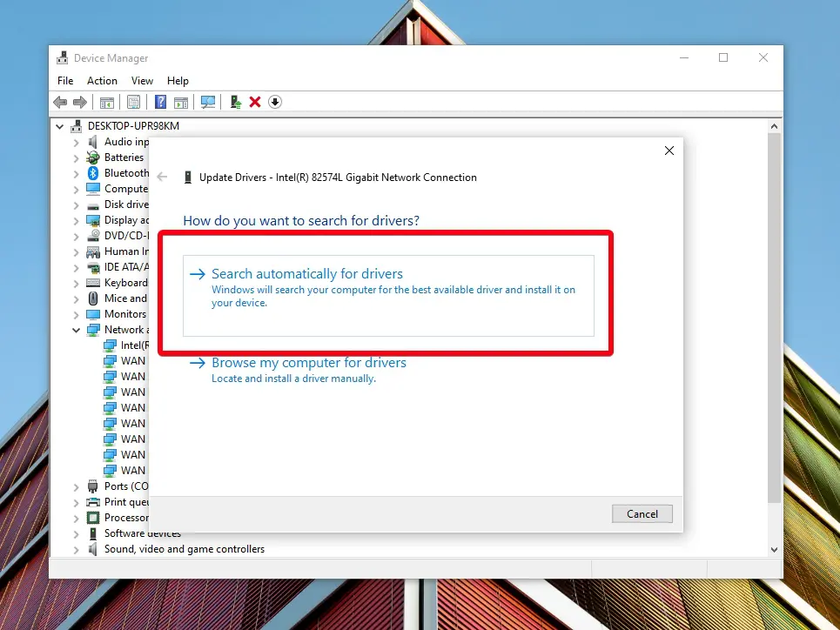Click the Cancel button
The width and height of the screenshot is (840, 630).
pyautogui.click(x=642, y=513)
